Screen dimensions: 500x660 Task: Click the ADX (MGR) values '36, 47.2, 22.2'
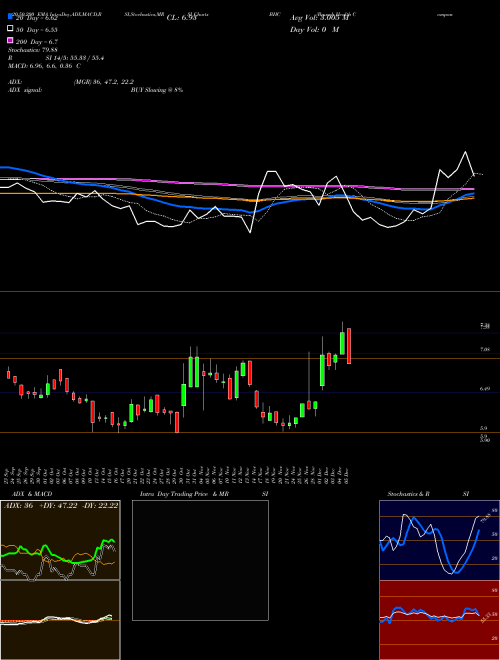click(x=104, y=82)
